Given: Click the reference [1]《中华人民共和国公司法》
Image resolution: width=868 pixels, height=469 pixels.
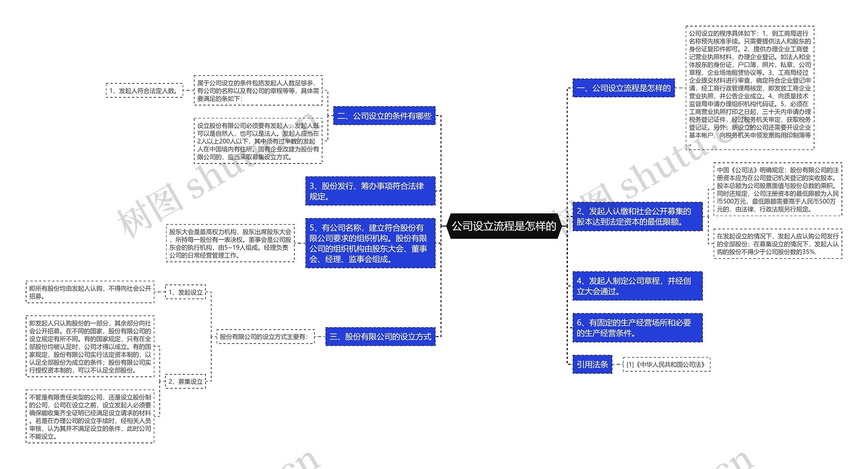Looking at the screenshot, I should point(667,364).
